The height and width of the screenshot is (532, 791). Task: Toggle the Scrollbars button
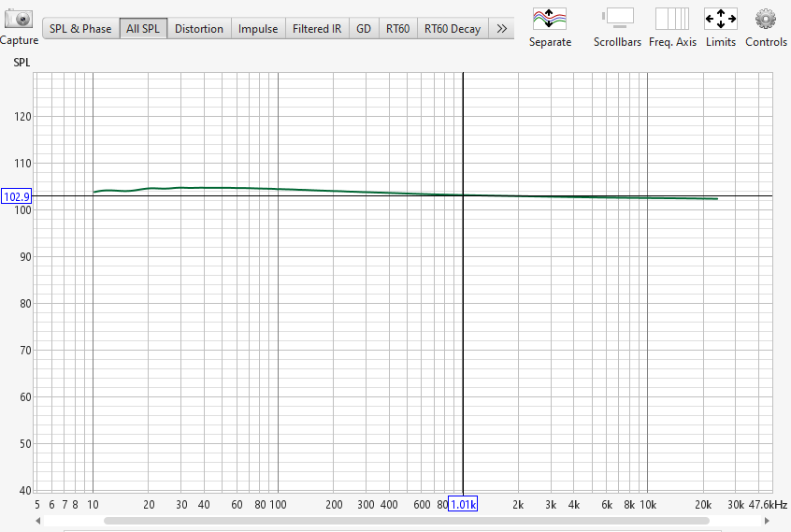617,18
